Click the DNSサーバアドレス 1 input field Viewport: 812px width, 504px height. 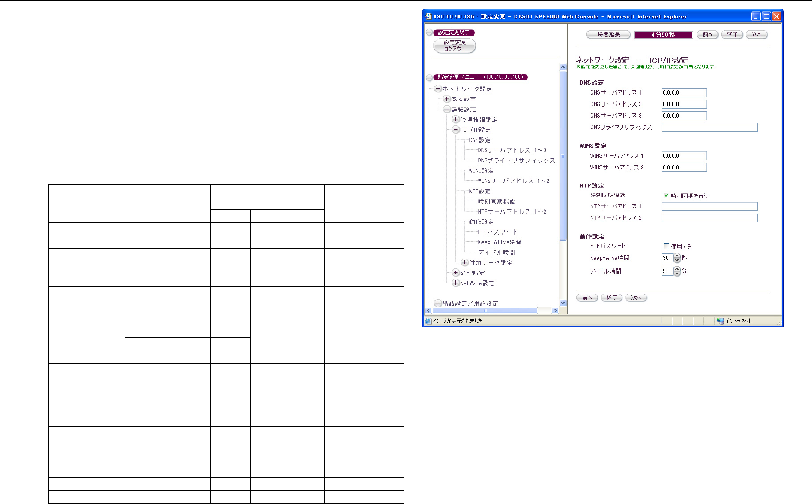[684, 93]
